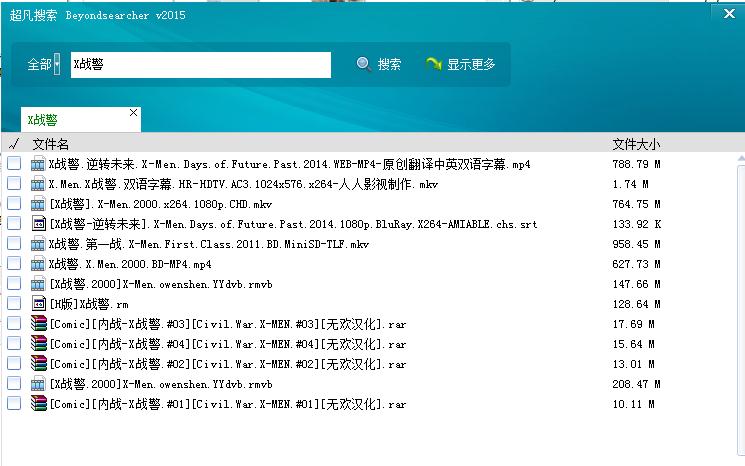Check the box for the 133.92 K srt file

[x=14, y=223]
